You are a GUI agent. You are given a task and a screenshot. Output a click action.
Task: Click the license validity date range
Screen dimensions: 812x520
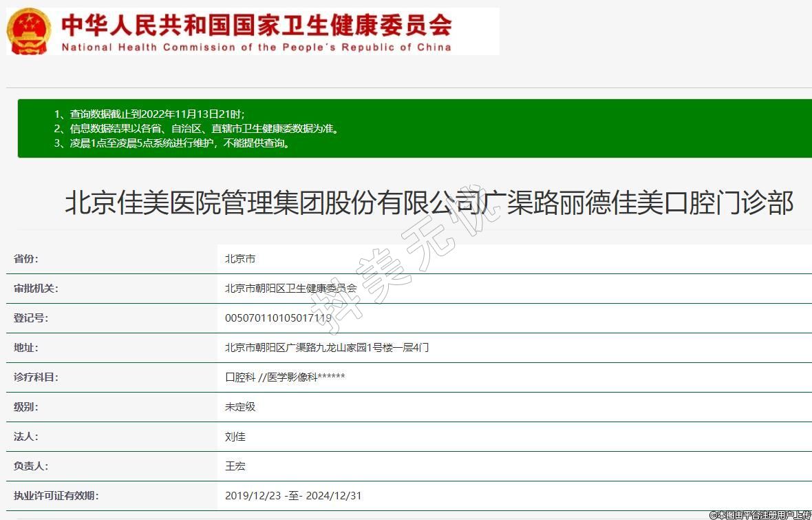[293, 496]
